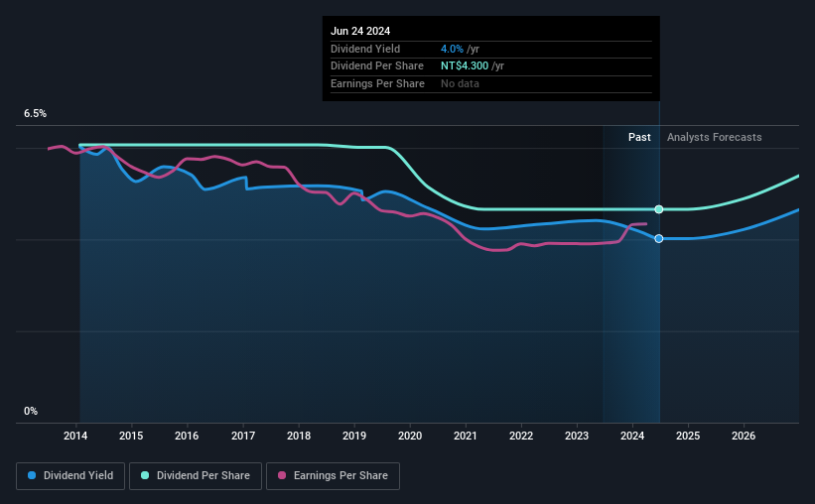This screenshot has width=815, height=504.
Task: Click the pink Earnings Per Share legend dot
Action: pyautogui.click(x=282, y=475)
